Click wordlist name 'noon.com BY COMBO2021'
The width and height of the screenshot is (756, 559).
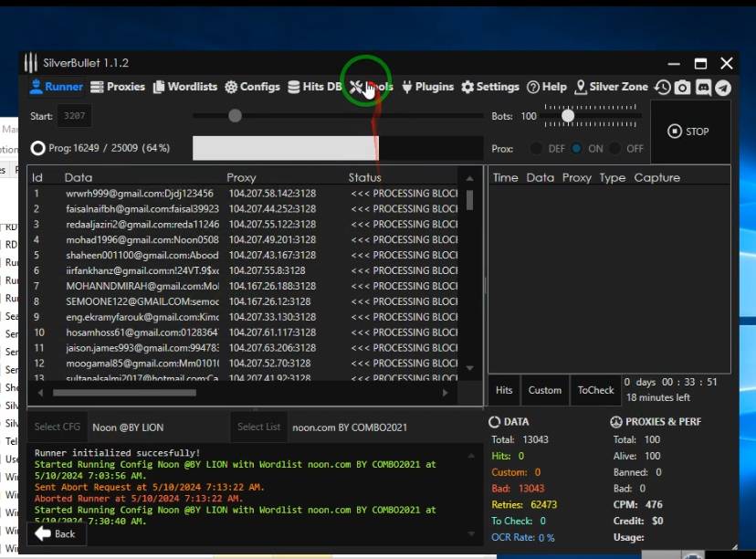click(350, 427)
